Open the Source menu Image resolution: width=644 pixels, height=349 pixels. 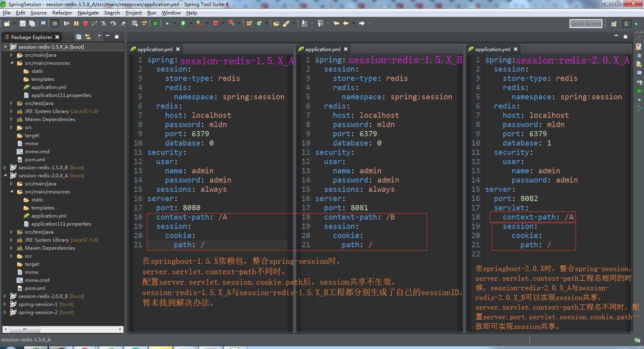pos(38,13)
